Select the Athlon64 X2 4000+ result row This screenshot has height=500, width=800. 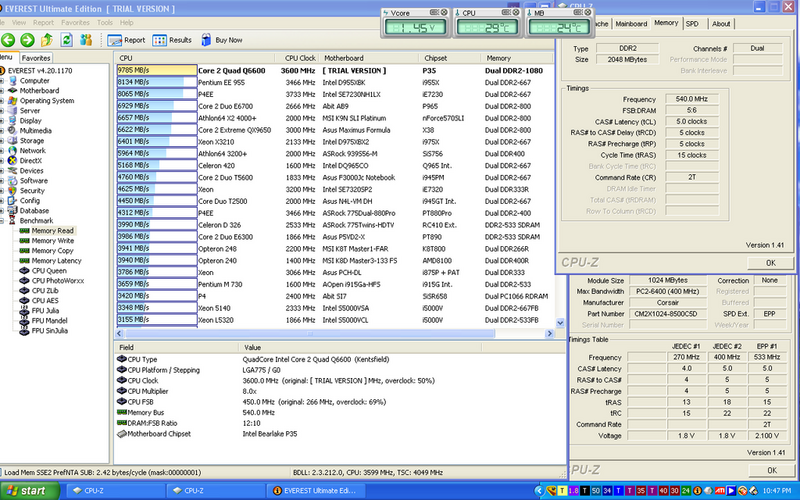[335, 118]
